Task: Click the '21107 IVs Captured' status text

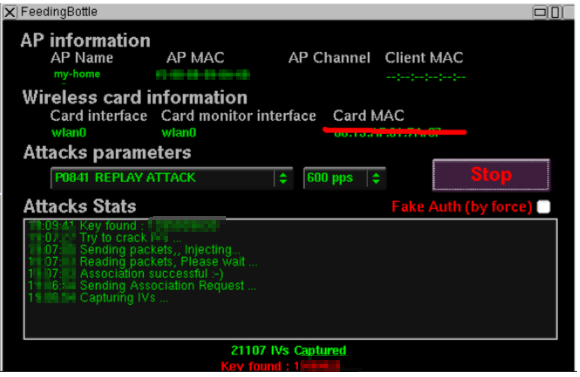Action: [289, 350]
